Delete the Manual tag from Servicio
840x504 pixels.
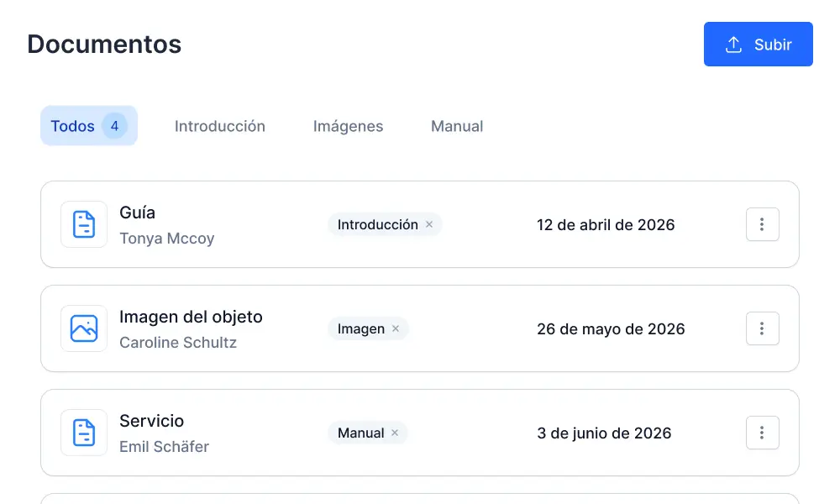click(395, 433)
